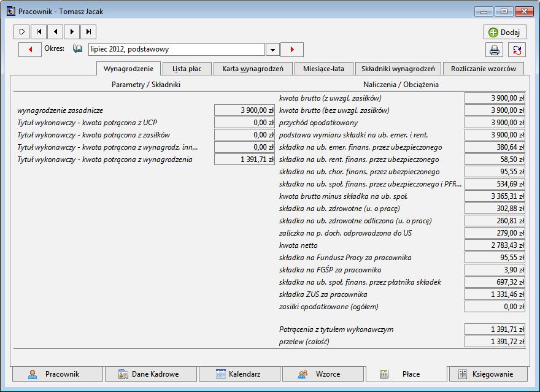The width and height of the screenshot is (540, 392).
Task: Click the przelew (całość) value 1 391,72 zł
Action: pyautogui.click(x=495, y=342)
